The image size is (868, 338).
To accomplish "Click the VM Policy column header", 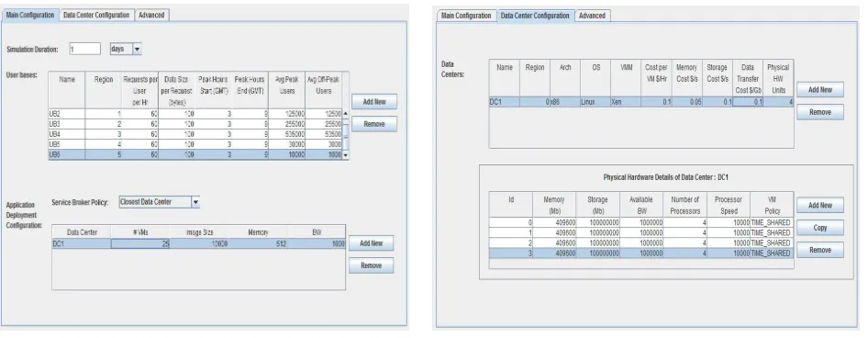I will 772,205.
